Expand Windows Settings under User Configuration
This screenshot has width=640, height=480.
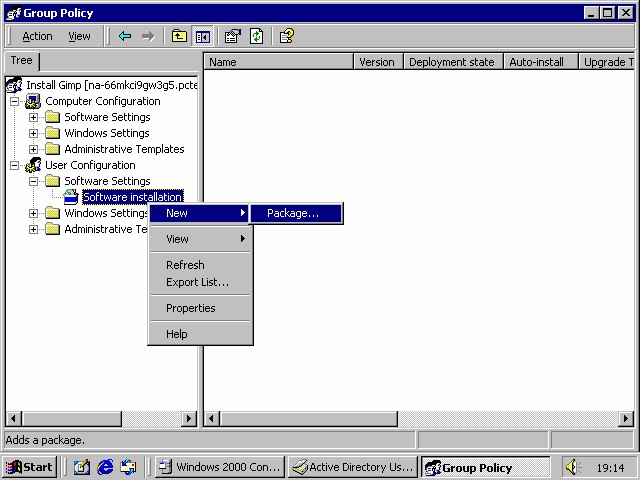pos(33,213)
